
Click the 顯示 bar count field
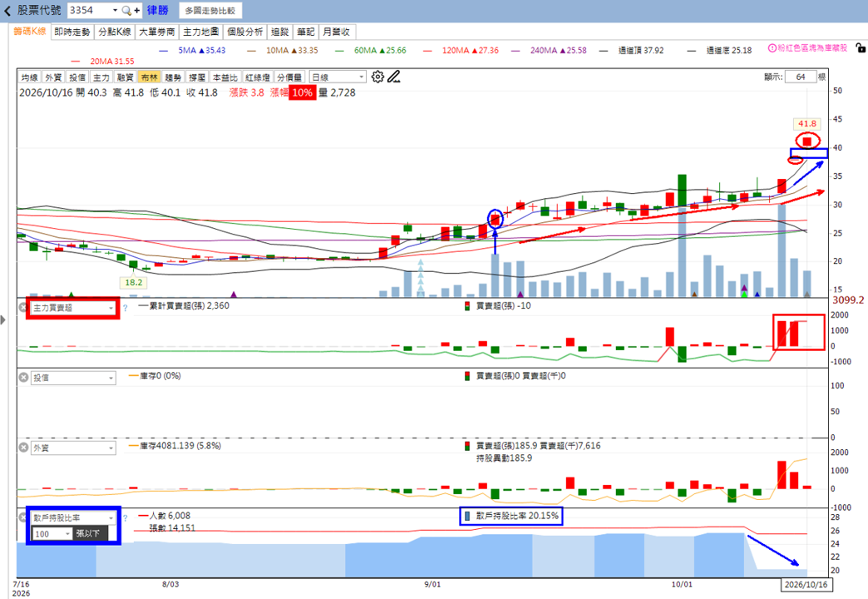point(801,77)
